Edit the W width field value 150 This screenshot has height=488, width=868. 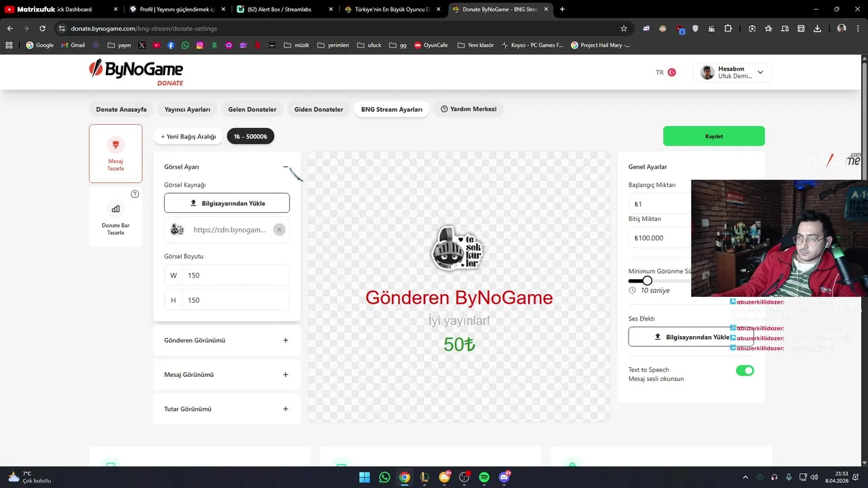tap(226, 275)
